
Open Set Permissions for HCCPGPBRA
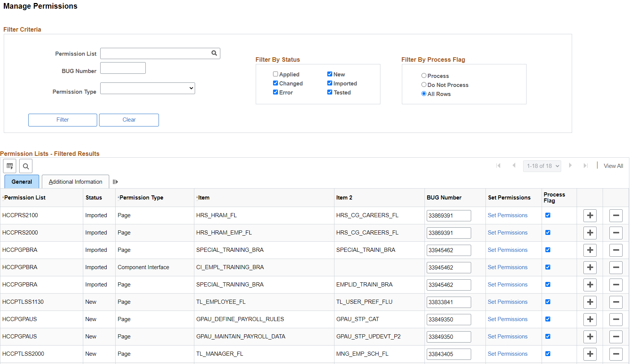(508, 250)
